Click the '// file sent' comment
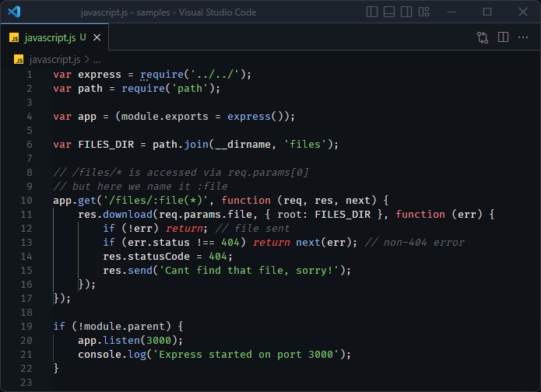 pyautogui.click(x=252, y=229)
